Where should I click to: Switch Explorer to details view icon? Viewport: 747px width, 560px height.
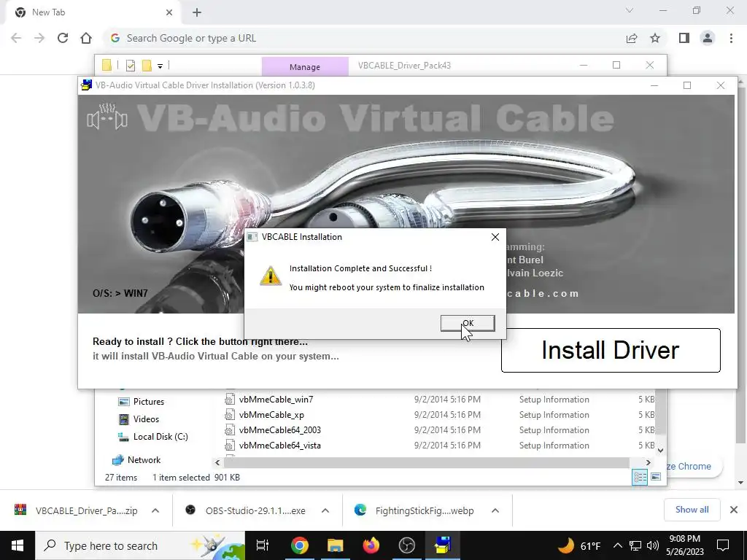(x=640, y=477)
